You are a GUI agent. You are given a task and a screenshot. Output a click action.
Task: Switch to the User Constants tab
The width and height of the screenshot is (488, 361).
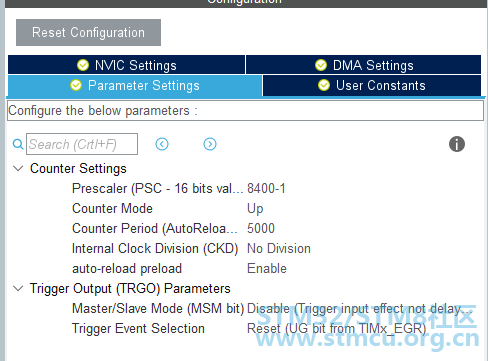(x=372, y=85)
